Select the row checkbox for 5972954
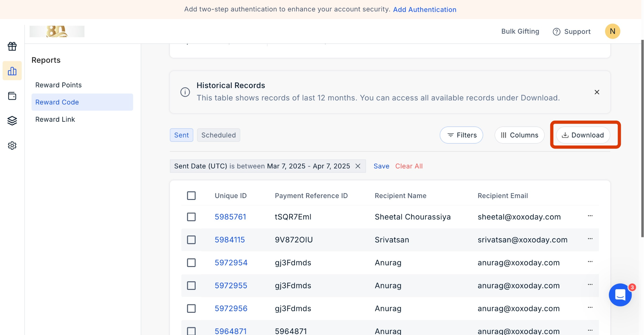This screenshot has height=335, width=644. (191, 263)
